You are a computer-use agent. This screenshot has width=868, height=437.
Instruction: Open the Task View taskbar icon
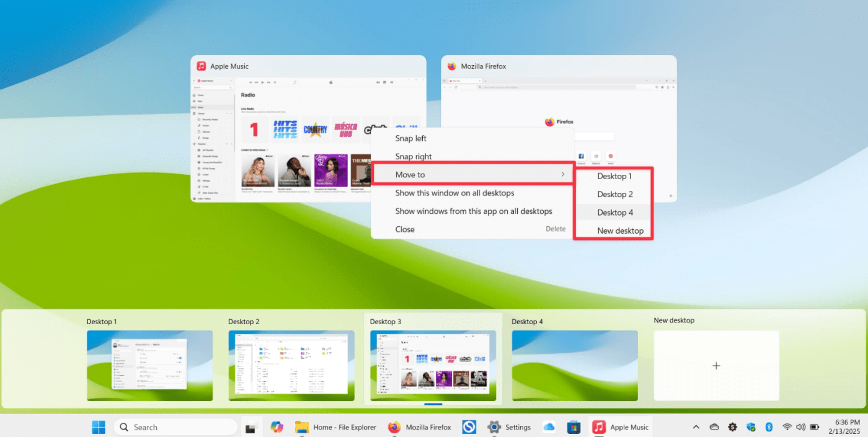[x=250, y=427]
